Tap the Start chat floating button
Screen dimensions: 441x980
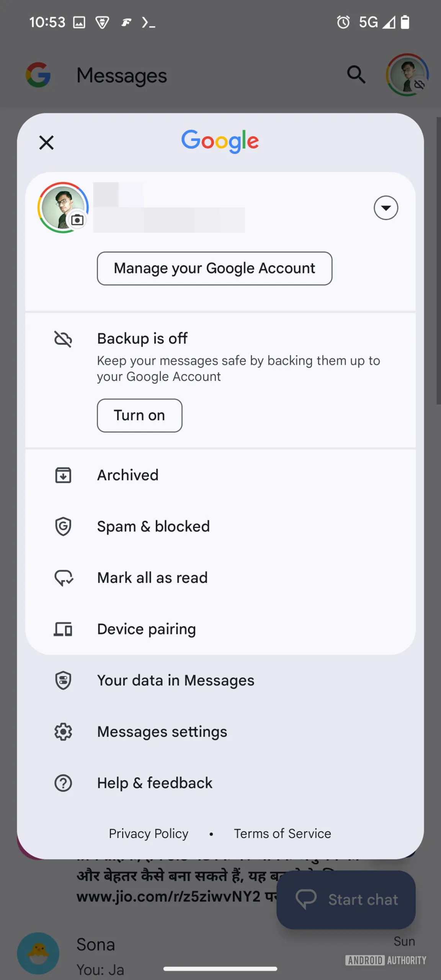click(346, 900)
